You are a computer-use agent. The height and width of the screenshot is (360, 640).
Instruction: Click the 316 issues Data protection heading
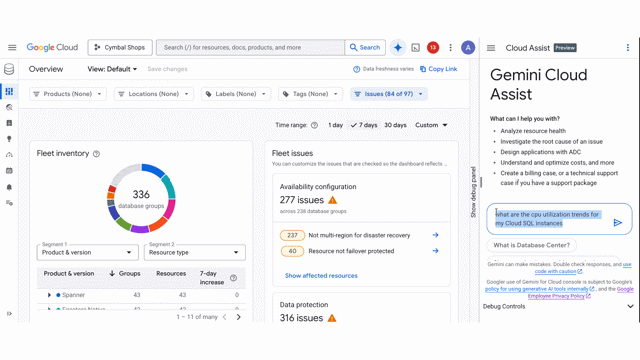(301, 318)
